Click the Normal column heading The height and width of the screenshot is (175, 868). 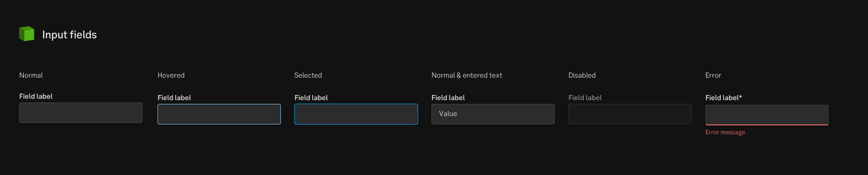(31, 75)
